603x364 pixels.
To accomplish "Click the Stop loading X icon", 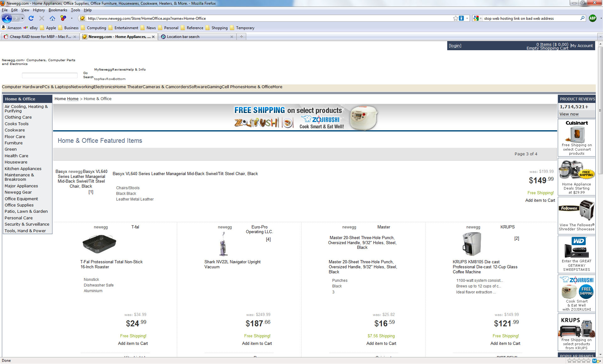I will pyautogui.click(x=42, y=18).
